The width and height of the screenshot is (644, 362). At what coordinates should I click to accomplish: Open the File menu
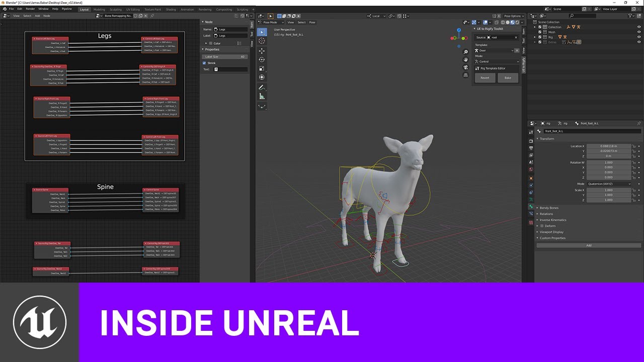pos(11,9)
